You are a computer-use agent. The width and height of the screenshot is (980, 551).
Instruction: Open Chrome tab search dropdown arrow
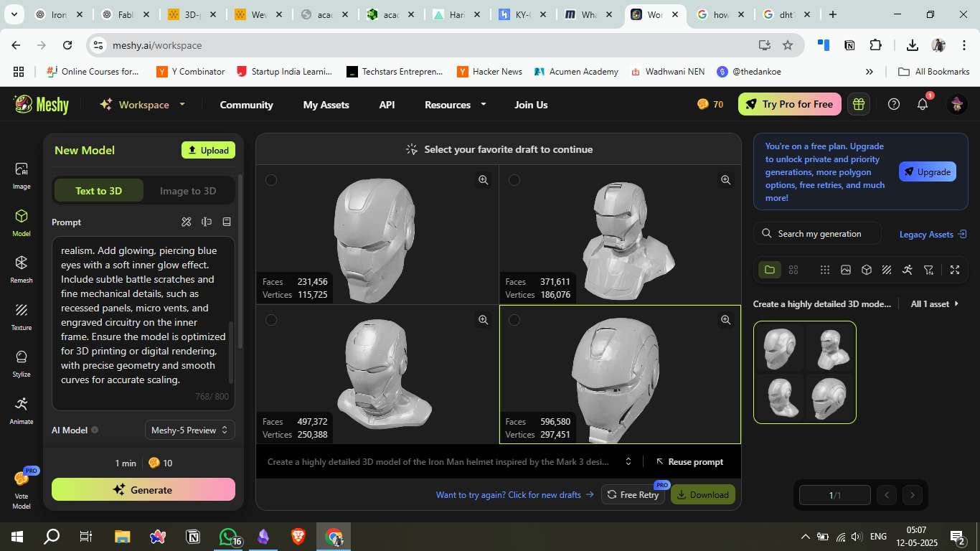click(16, 14)
